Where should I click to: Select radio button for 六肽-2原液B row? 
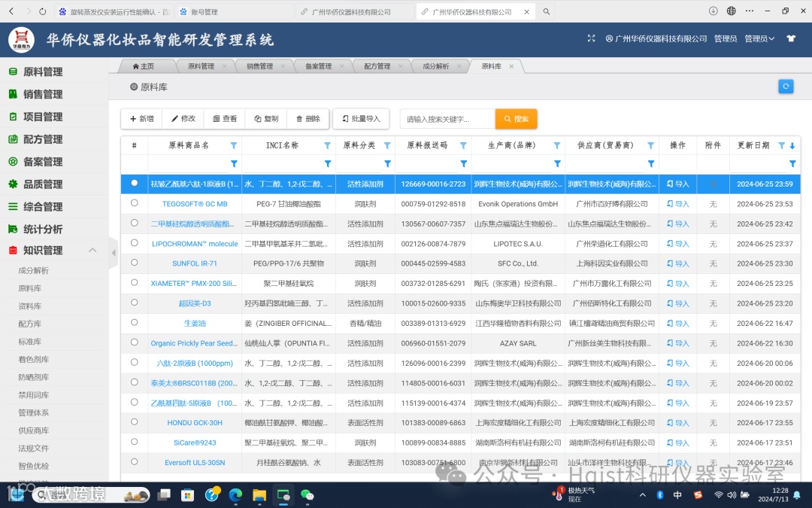[x=134, y=362]
